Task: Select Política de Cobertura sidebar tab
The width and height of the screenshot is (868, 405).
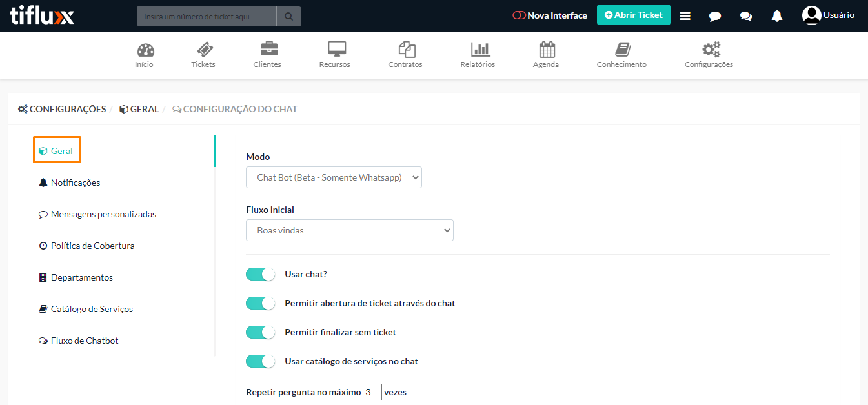Action: point(86,246)
